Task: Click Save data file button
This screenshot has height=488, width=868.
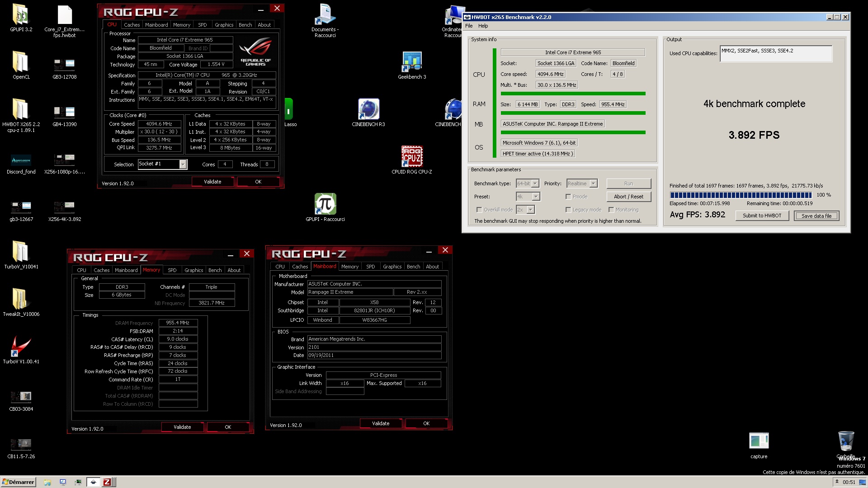Action: point(816,216)
